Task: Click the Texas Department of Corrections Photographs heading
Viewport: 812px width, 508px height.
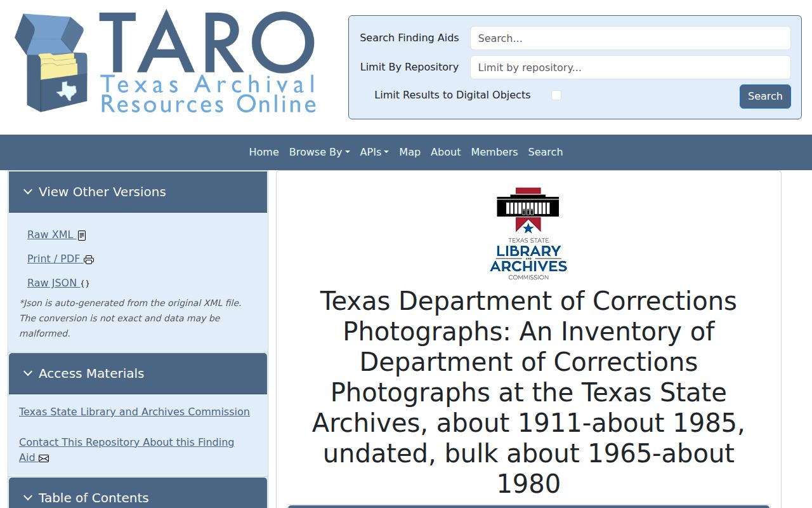Action: point(528,392)
